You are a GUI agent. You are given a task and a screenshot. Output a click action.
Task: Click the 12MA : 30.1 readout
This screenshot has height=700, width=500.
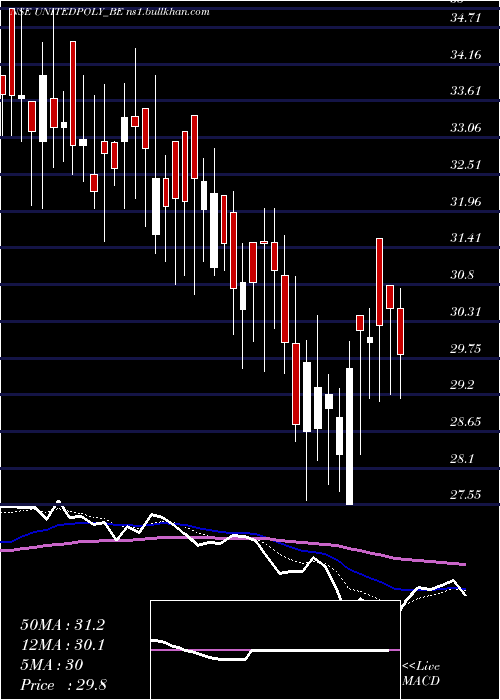[62, 645]
